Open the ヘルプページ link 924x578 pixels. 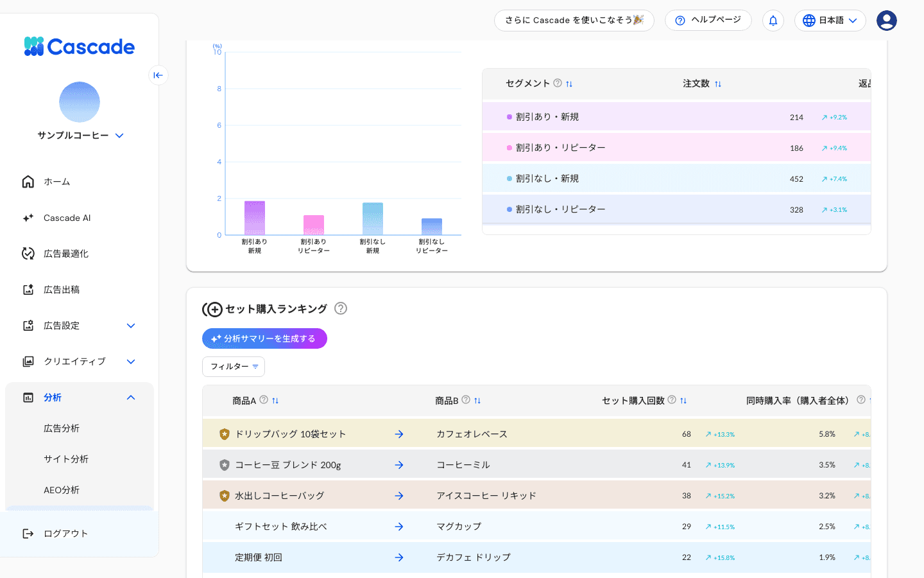click(708, 21)
